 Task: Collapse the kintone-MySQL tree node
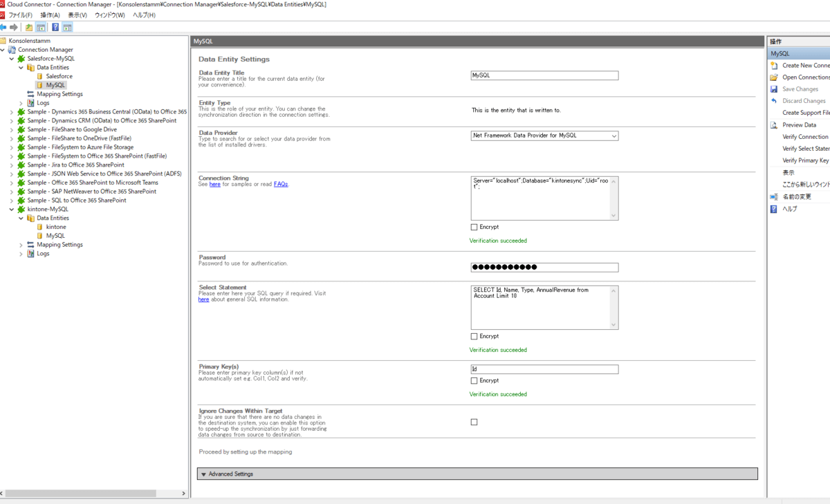[12, 209]
